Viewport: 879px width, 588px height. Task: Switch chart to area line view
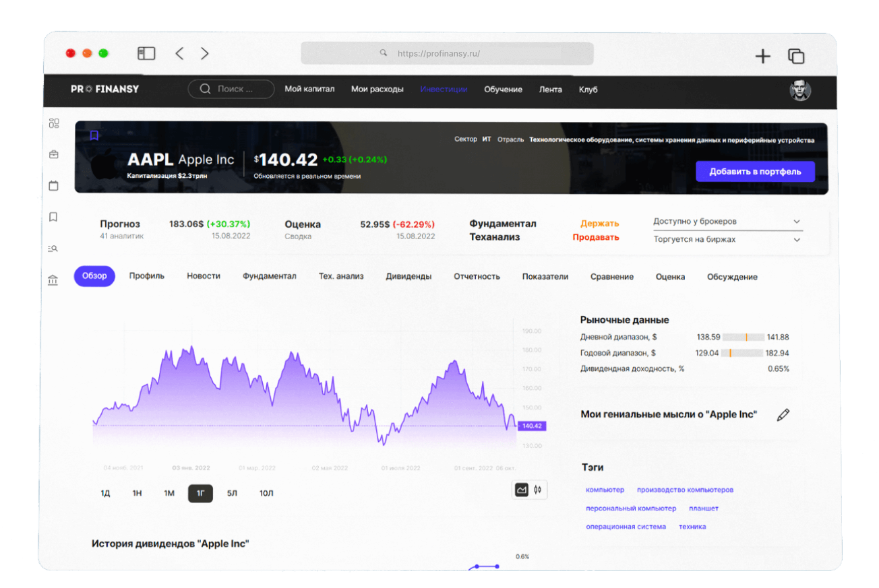click(522, 490)
